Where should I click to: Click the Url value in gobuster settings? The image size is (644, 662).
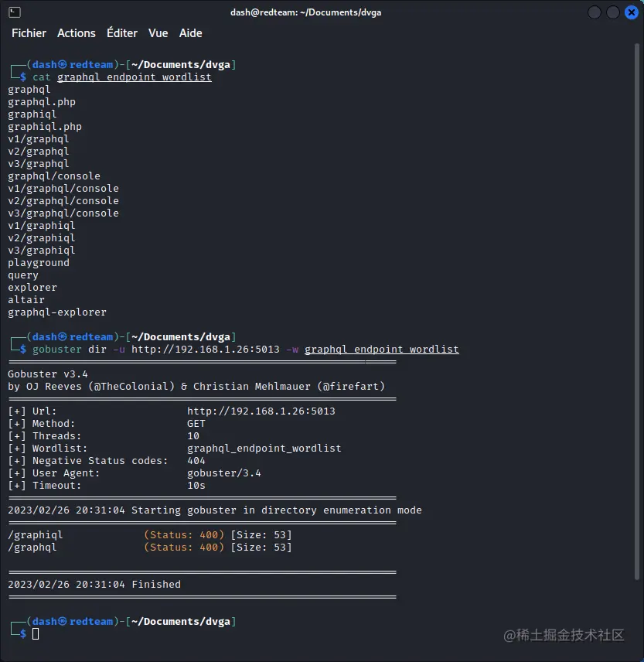261,411
